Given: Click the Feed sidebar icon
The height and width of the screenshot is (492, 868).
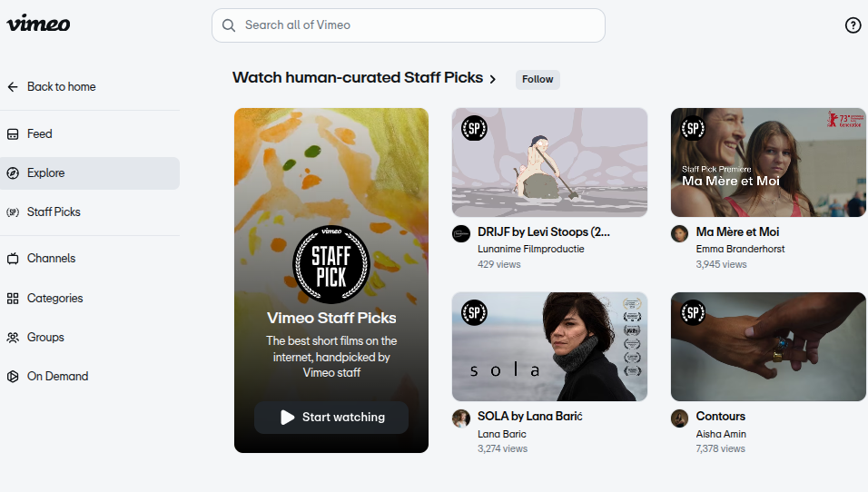Looking at the screenshot, I should click(13, 134).
